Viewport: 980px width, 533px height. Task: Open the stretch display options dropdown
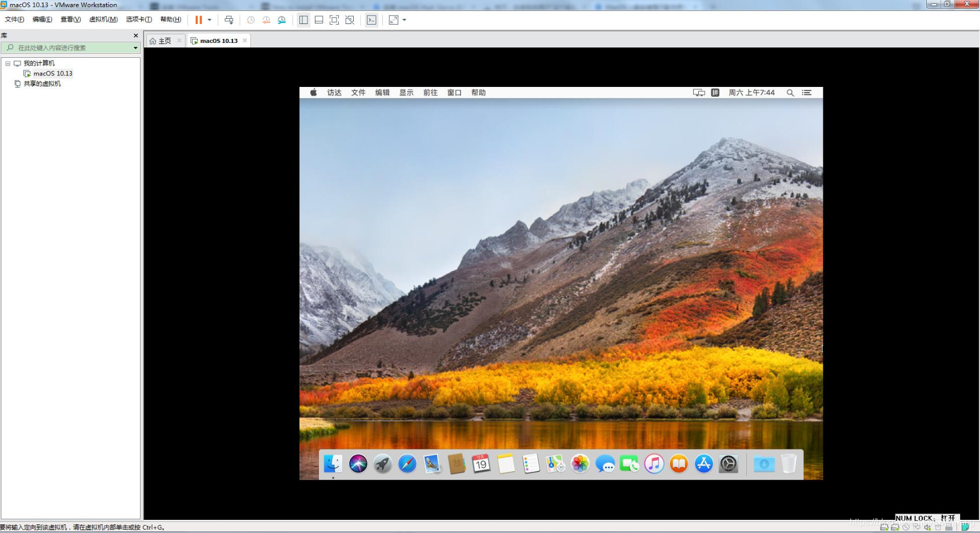(x=405, y=20)
